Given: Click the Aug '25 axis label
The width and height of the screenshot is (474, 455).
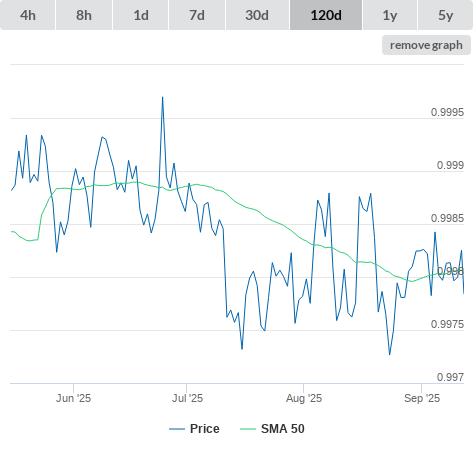Looking at the screenshot, I should 304,398.
